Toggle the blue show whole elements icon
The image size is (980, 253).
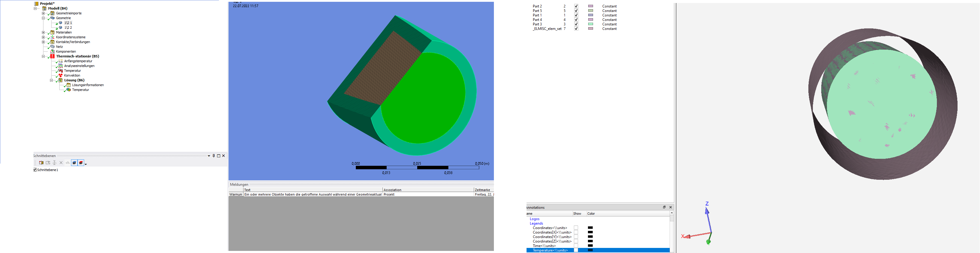click(x=74, y=163)
